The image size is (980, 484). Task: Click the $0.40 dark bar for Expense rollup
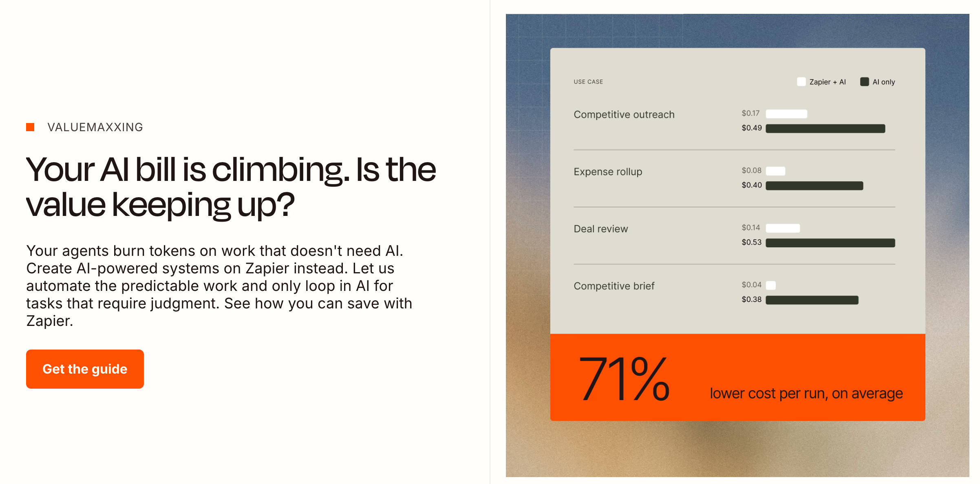[x=814, y=186]
